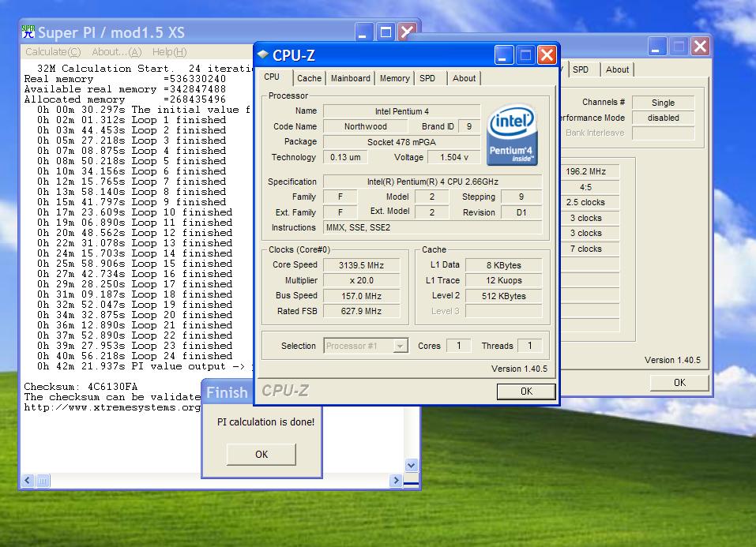Click the Multiplier value x 20.0

pyautogui.click(x=361, y=280)
